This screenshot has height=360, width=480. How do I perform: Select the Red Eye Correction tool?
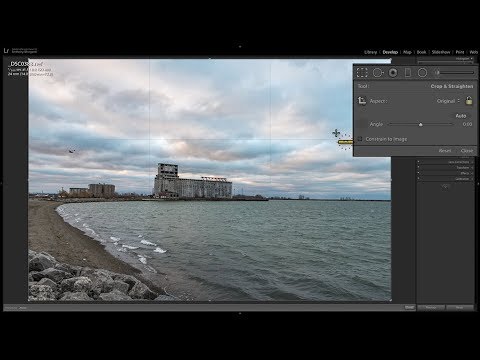tap(393, 72)
